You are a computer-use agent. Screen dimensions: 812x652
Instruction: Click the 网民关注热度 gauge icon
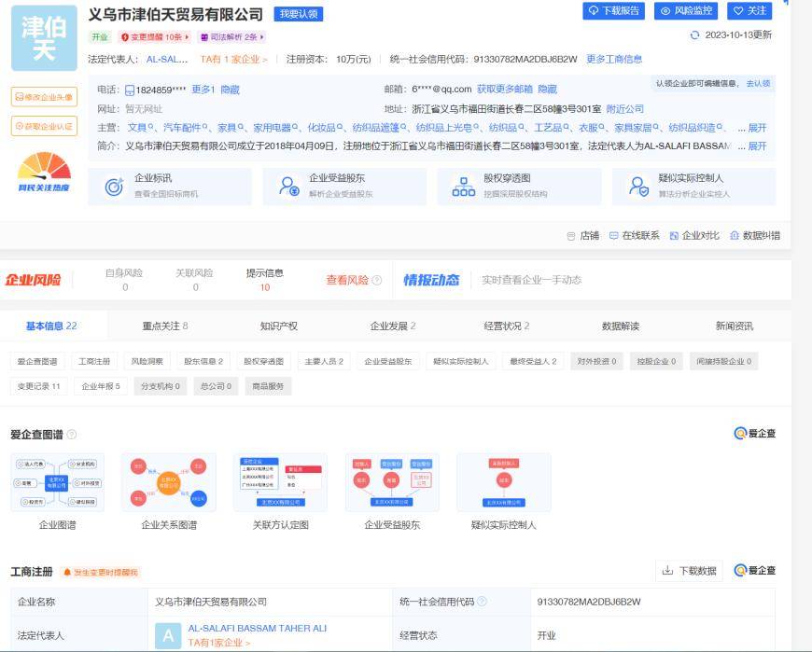pos(44,172)
